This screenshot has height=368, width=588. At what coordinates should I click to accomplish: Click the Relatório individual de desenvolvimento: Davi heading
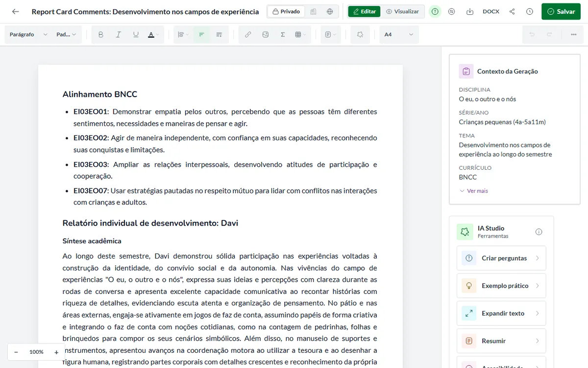150,223
